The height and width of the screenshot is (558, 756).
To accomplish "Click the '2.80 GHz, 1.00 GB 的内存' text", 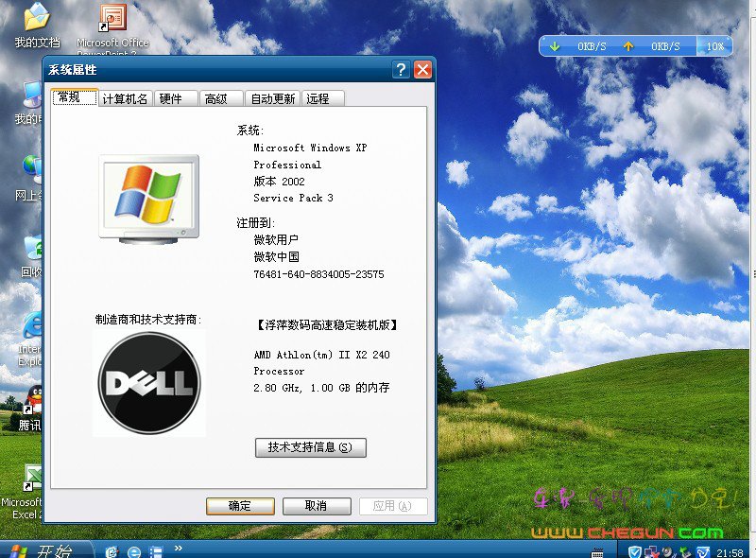I will point(321,388).
